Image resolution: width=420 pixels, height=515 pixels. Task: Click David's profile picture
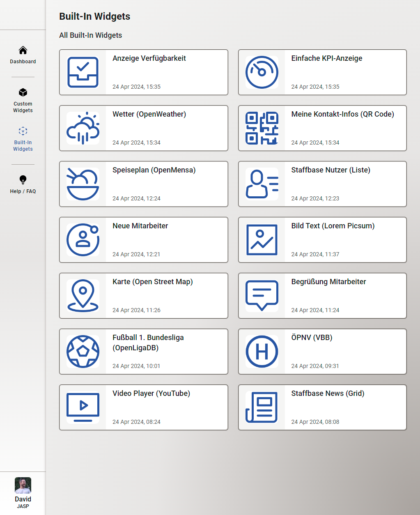pos(23,486)
